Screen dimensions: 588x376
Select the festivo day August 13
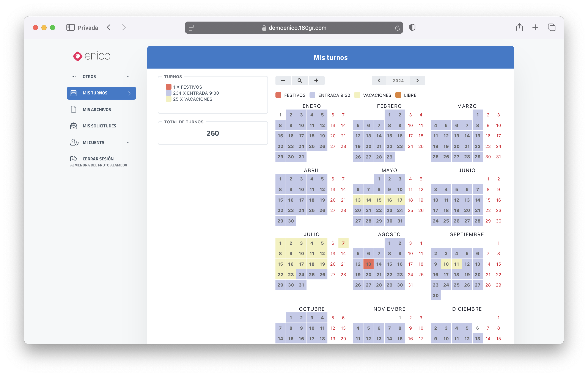(368, 264)
